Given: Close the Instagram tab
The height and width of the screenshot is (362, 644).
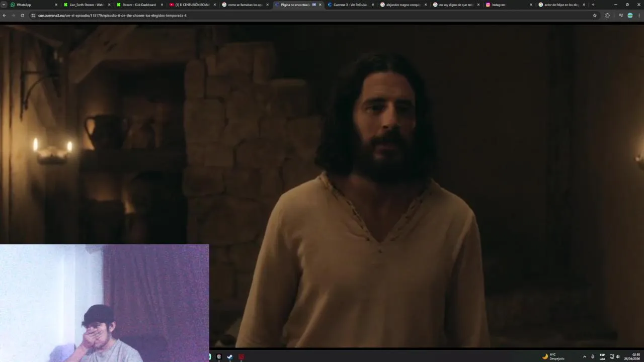Looking at the screenshot, I should pos(531,5).
